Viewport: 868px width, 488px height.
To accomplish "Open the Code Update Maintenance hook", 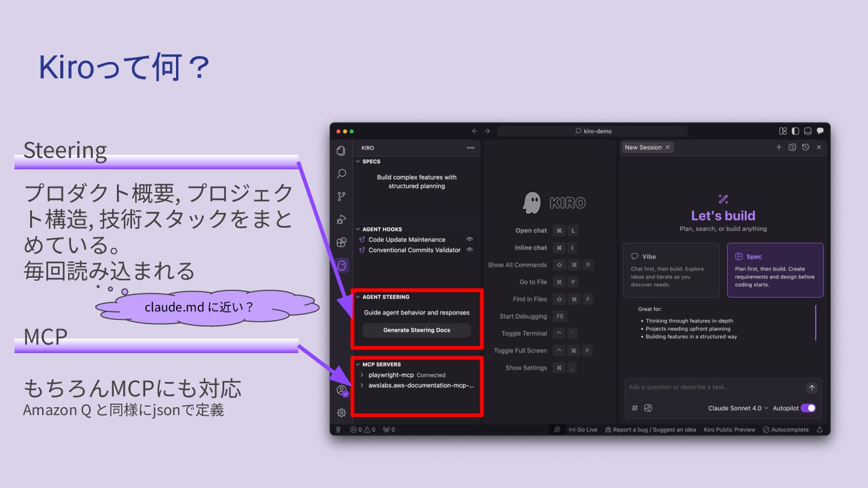I will click(x=407, y=240).
